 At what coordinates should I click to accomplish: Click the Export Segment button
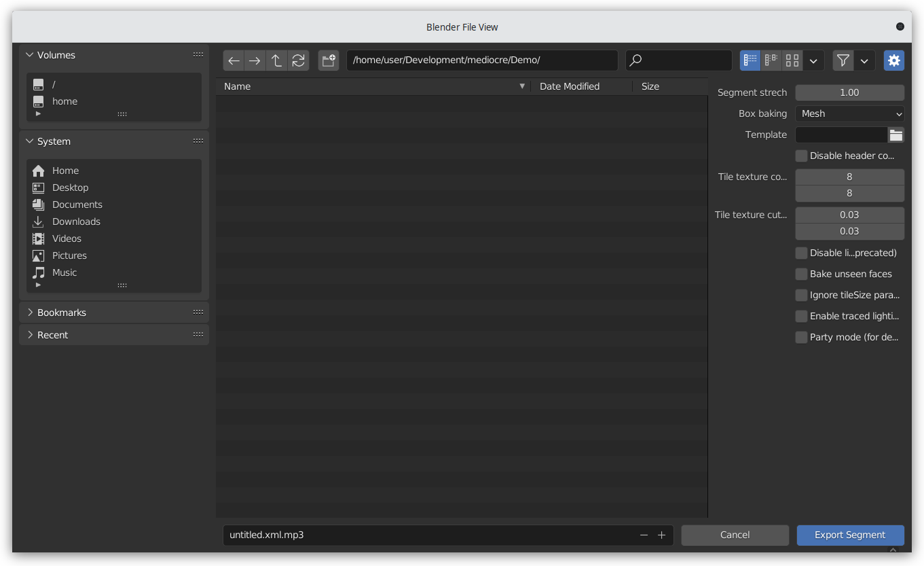(850, 535)
